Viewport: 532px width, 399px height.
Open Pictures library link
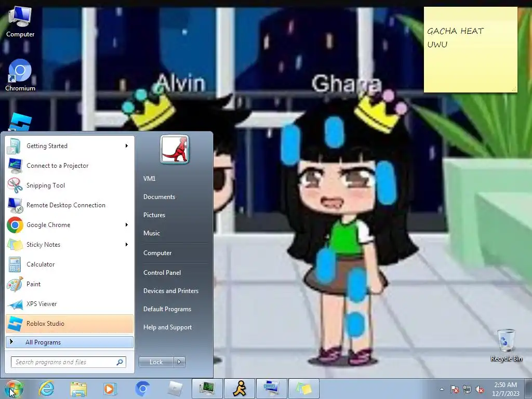[154, 215]
